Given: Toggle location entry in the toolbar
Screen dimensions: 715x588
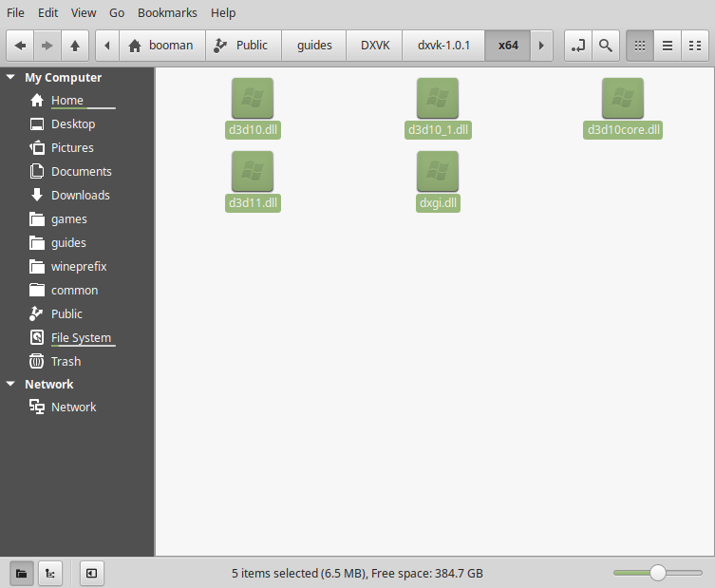Looking at the screenshot, I should pyautogui.click(x=578, y=46).
